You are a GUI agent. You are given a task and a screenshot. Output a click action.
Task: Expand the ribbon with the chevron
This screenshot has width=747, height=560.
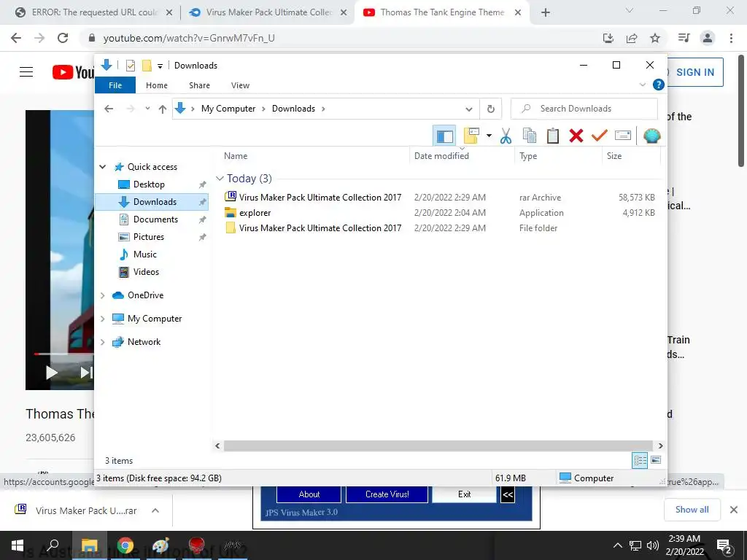[x=642, y=85]
